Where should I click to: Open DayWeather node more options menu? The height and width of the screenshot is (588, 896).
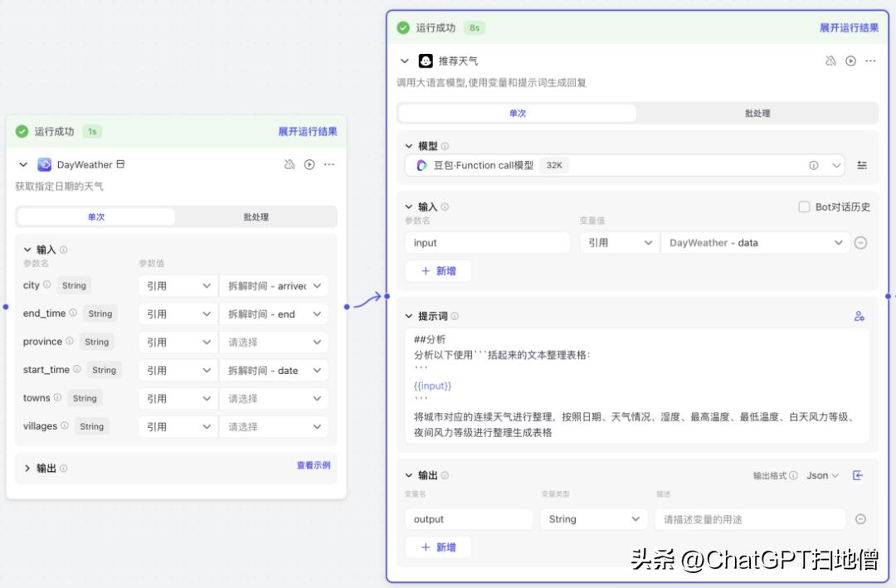(x=329, y=164)
